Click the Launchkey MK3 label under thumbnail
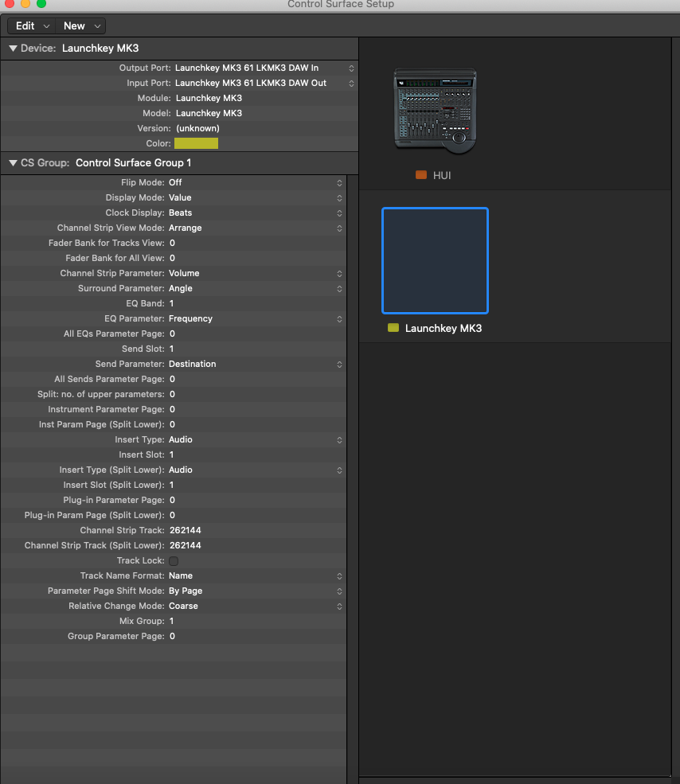 tap(444, 329)
